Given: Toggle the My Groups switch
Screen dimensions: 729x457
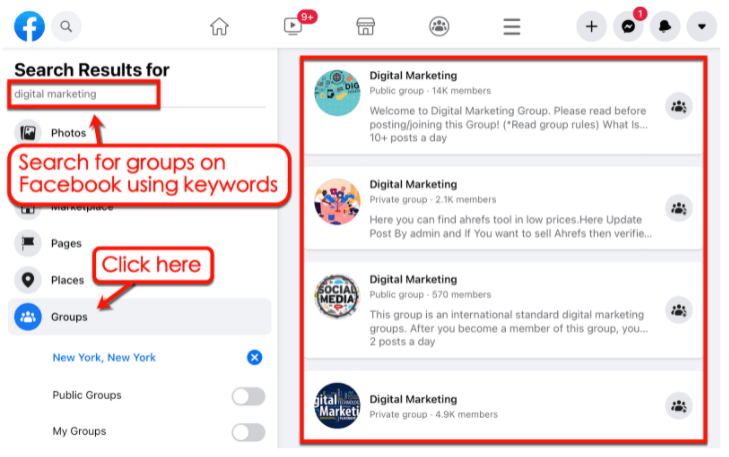Looking at the screenshot, I should tap(249, 432).
